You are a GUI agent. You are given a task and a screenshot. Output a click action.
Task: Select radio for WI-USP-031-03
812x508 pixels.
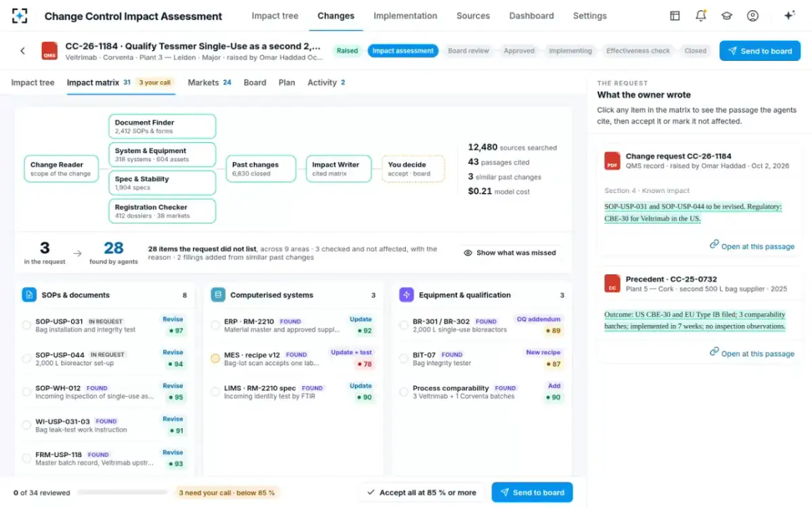(26, 425)
